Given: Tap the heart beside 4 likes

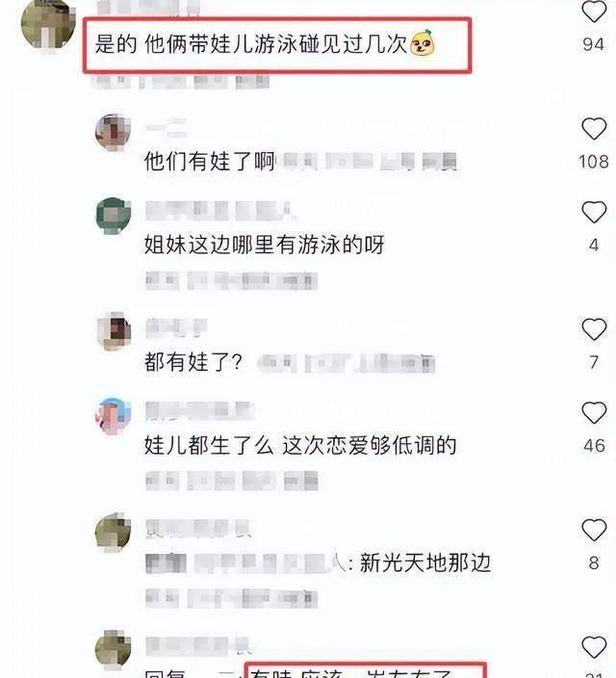Looking at the screenshot, I should pos(594,212).
